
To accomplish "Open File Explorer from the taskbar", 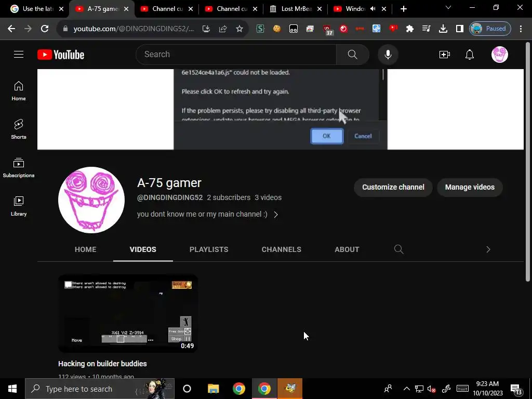I will pyautogui.click(x=214, y=389).
